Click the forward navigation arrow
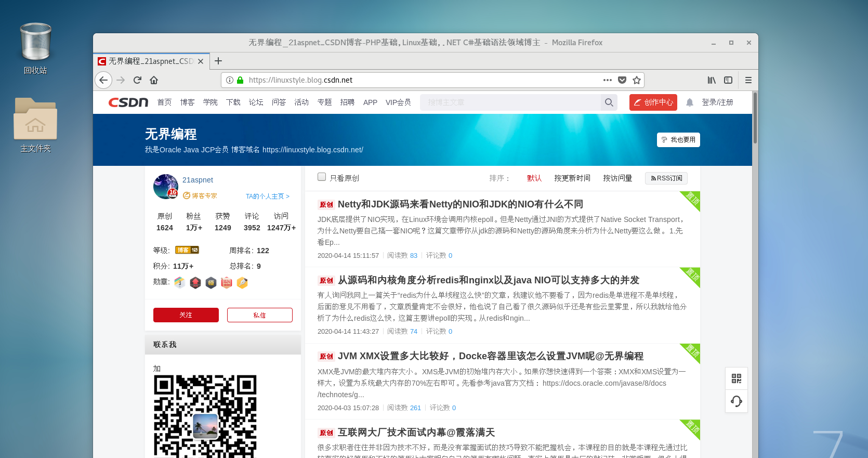Viewport: 868px width, 458px height. (x=121, y=80)
